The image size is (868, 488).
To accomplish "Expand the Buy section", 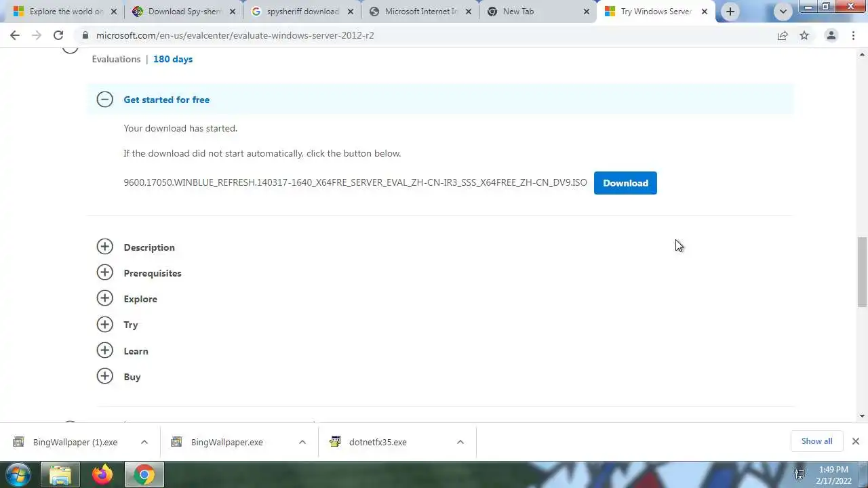I will coord(104,376).
